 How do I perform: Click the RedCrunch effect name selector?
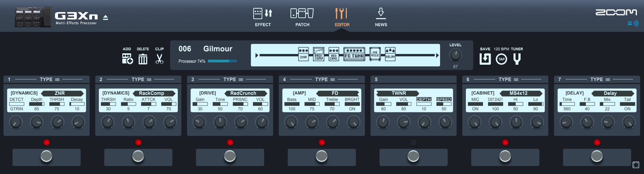pyautogui.click(x=246, y=93)
